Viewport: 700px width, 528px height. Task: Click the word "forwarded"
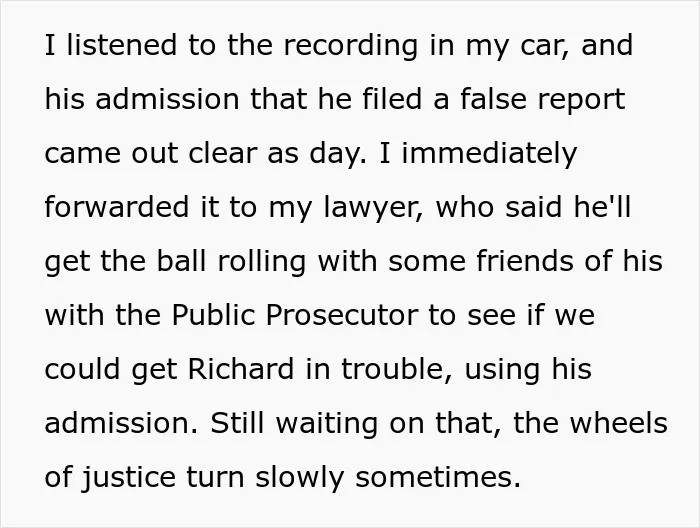click(117, 207)
